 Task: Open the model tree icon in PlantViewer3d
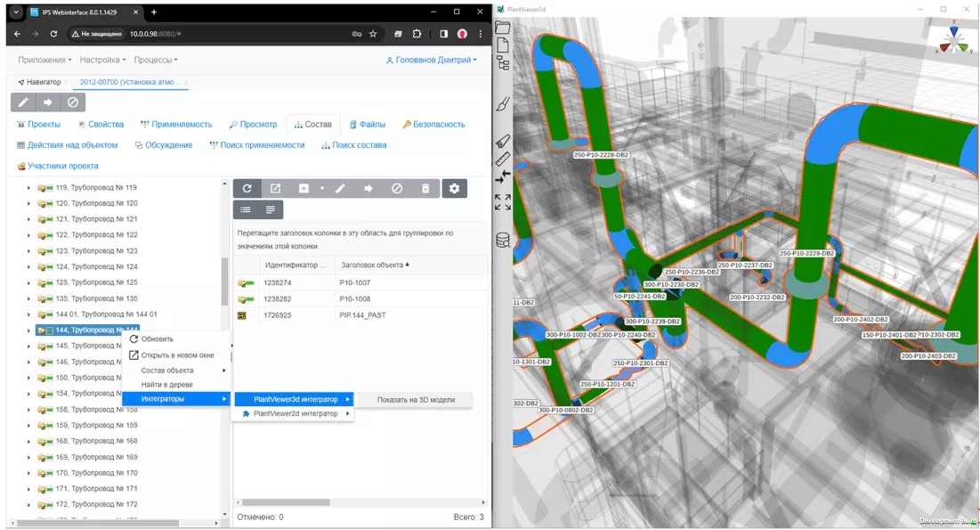click(x=503, y=62)
